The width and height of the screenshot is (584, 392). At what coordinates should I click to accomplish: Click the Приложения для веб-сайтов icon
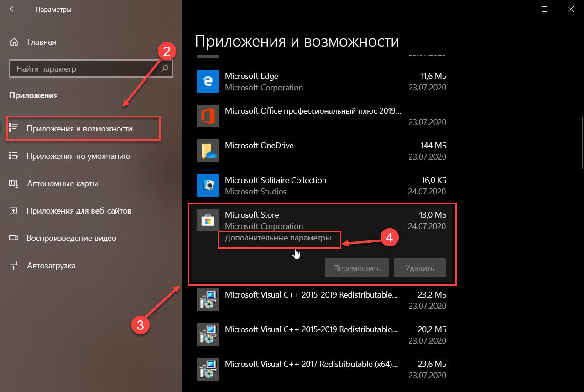(14, 211)
